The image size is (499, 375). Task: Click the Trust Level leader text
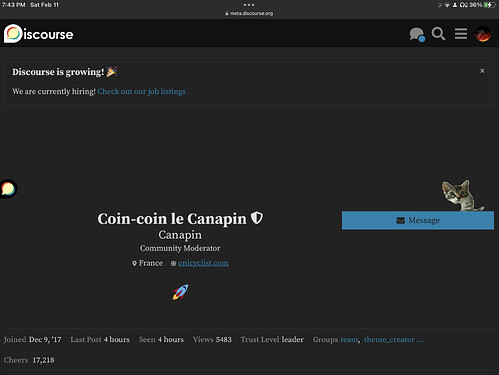click(272, 340)
